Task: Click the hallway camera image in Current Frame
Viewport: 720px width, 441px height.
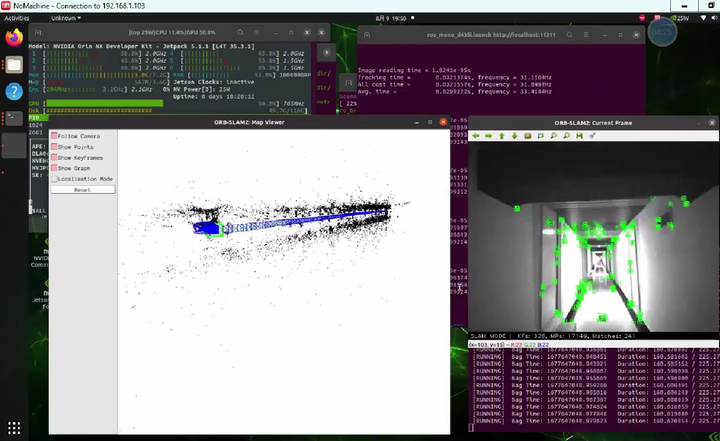Action: pos(593,237)
